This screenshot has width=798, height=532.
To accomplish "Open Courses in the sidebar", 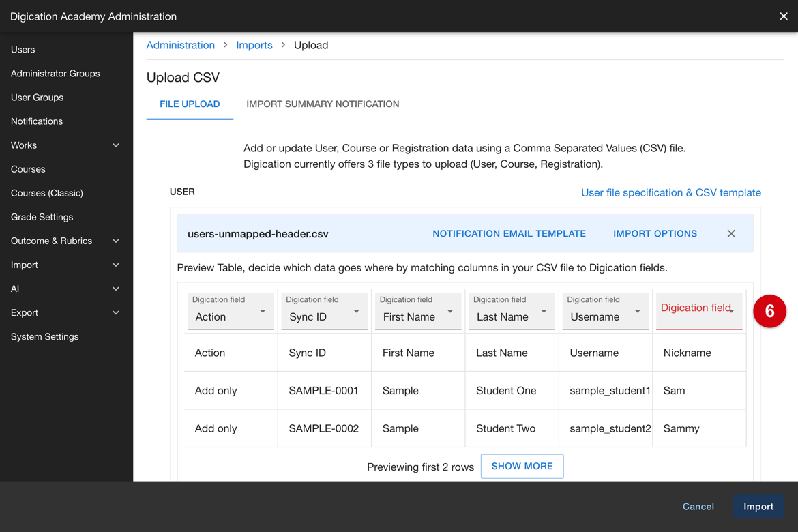I will [28, 169].
